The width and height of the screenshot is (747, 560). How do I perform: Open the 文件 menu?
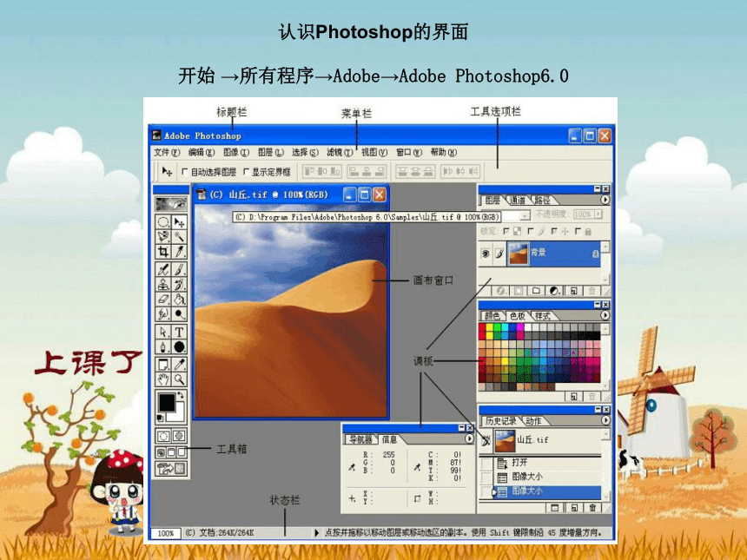[167, 153]
